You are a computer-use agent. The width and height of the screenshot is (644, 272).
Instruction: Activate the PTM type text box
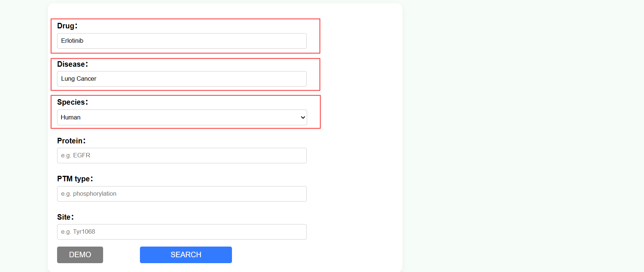pos(182,194)
